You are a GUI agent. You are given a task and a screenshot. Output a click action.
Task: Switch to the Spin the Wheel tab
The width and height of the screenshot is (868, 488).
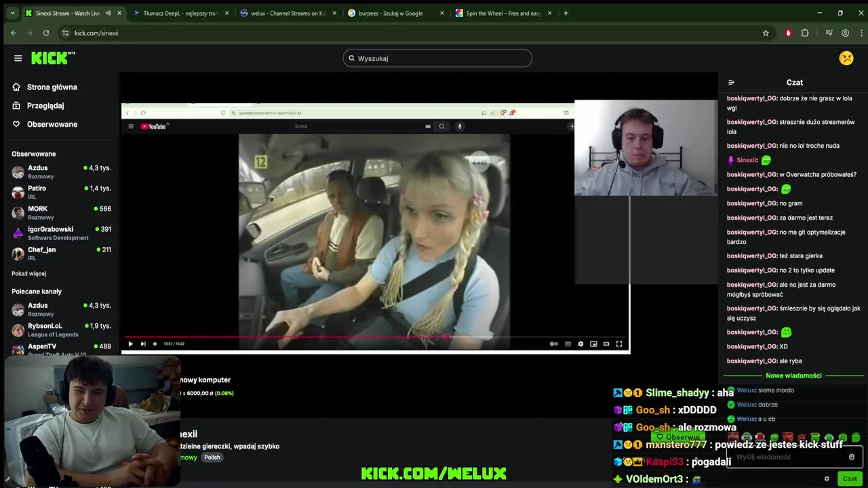click(x=503, y=13)
